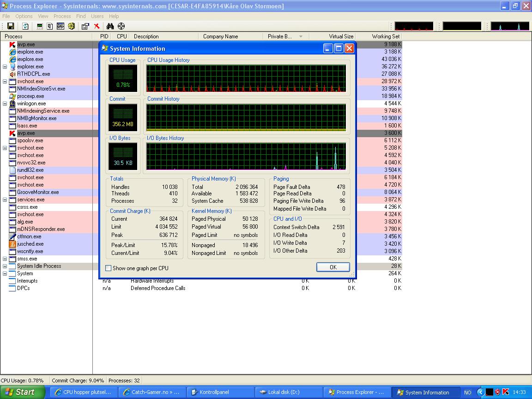The width and height of the screenshot is (532, 399).
Task: Open the Options menu
Action: [x=24, y=16]
